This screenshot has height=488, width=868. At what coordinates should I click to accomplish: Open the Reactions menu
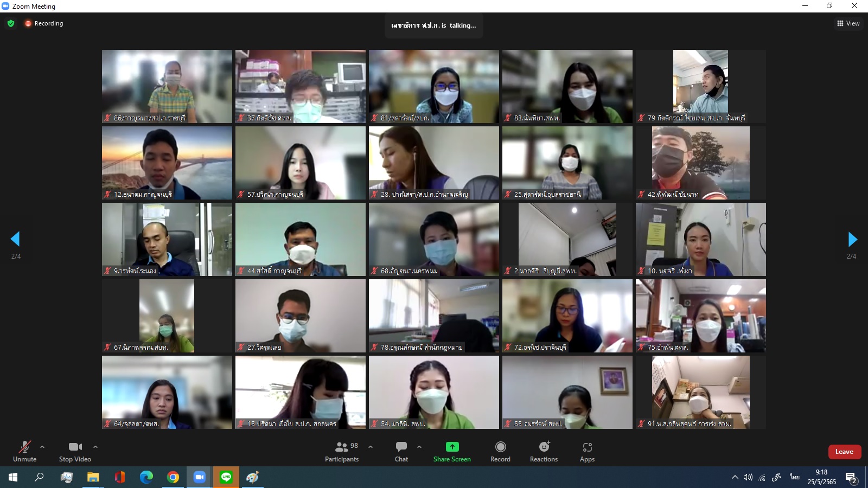point(544,451)
